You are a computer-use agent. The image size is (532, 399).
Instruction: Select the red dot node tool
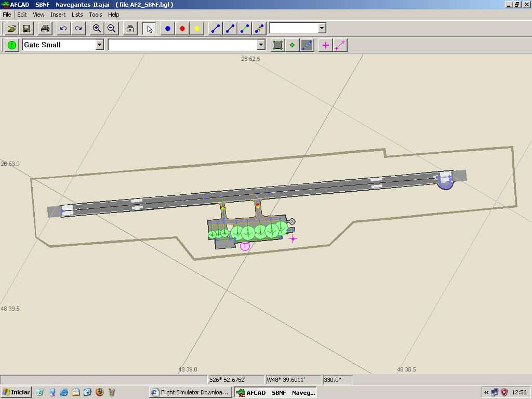pos(182,29)
